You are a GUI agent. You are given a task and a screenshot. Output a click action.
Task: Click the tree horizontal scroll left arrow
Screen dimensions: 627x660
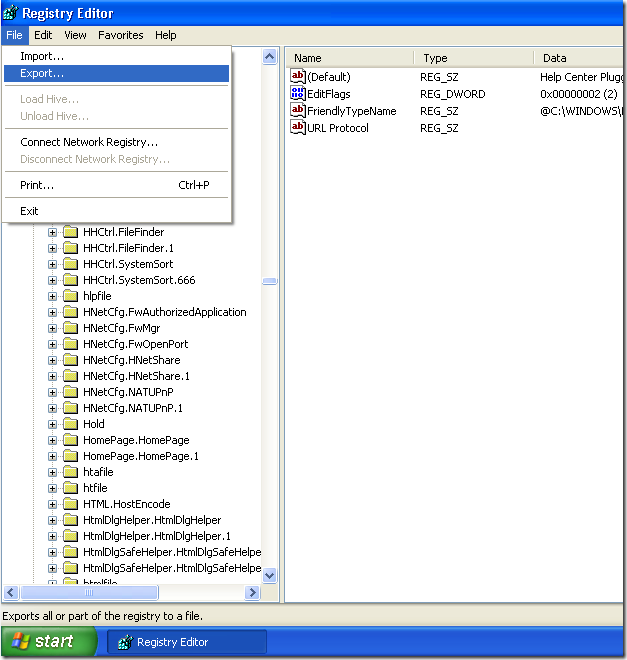[x=11, y=593]
